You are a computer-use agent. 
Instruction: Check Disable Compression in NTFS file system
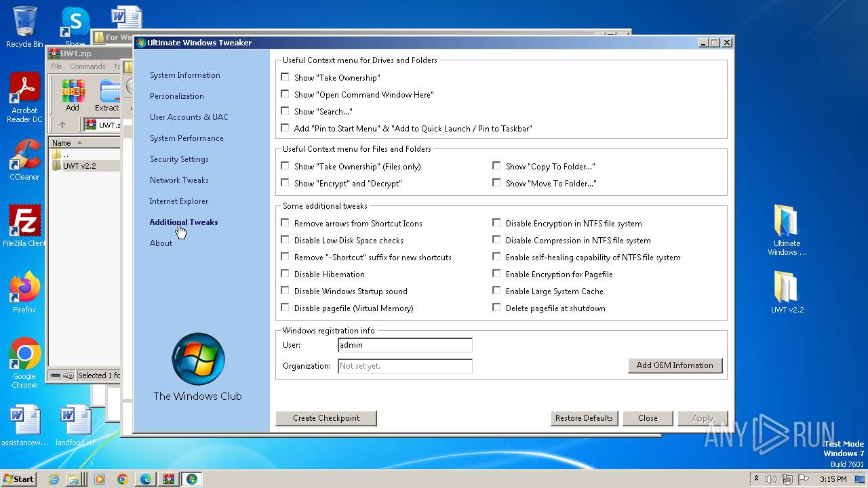496,240
